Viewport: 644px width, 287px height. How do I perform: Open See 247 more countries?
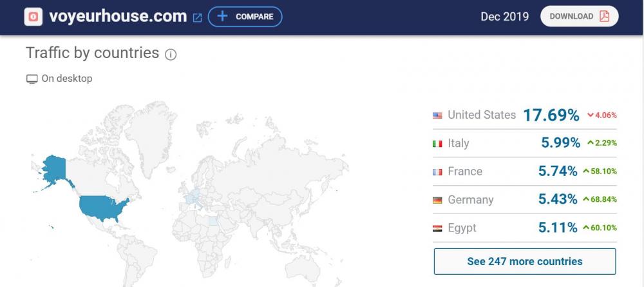[x=524, y=261]
